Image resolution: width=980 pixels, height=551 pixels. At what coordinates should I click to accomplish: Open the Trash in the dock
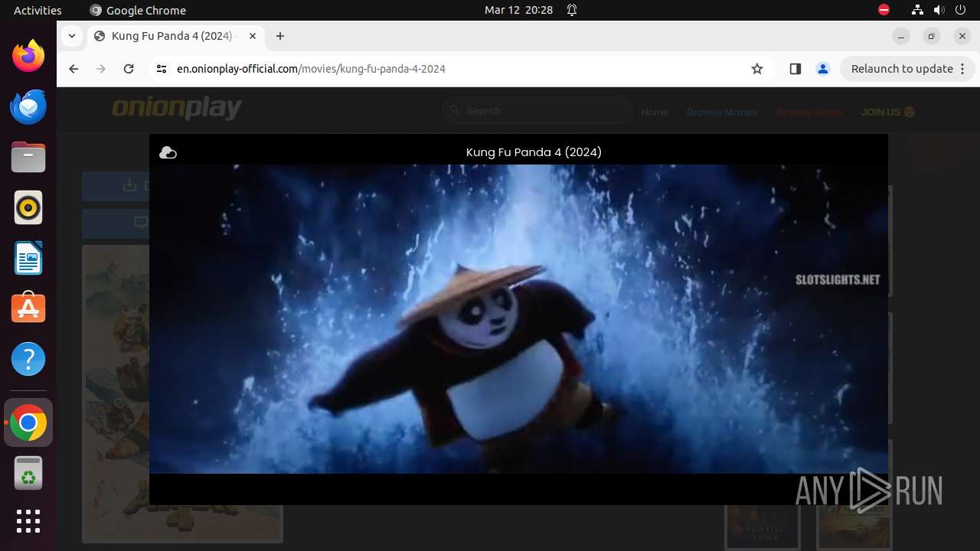tap(28, 473)
